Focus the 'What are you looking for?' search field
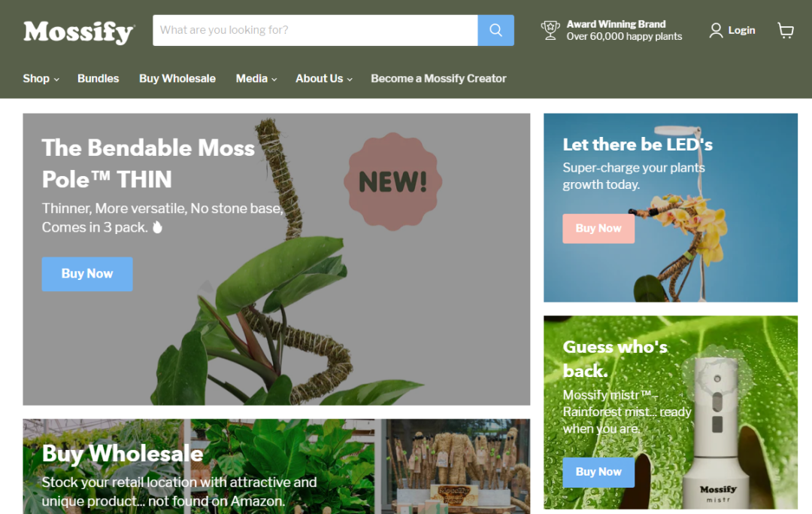 point(315,30)
